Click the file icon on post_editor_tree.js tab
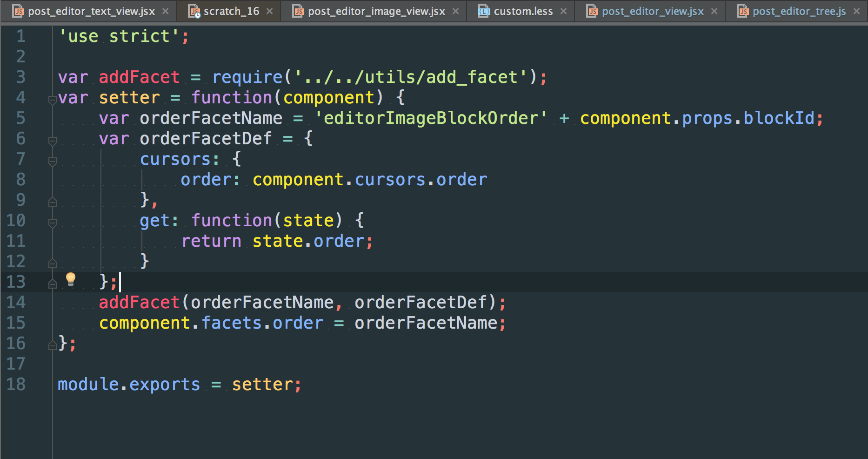Screen dimensions: 868x459 [x=743, y=11]
